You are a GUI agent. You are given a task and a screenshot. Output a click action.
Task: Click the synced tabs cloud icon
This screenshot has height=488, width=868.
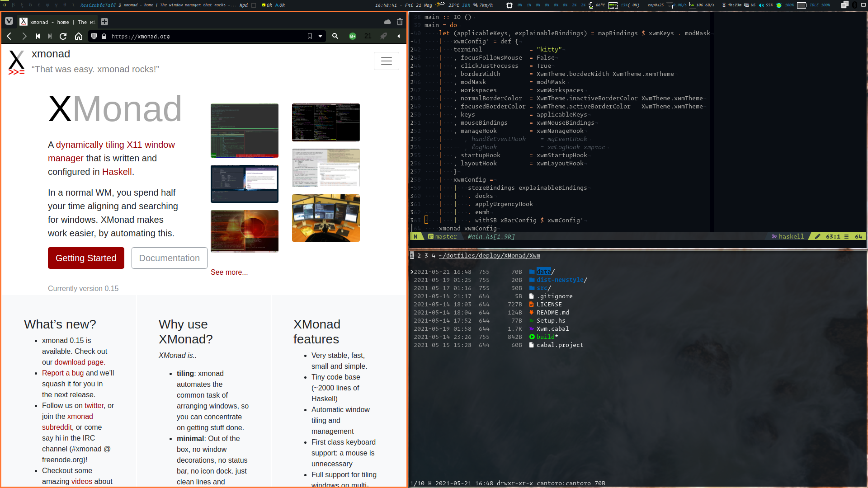(387, 22)
